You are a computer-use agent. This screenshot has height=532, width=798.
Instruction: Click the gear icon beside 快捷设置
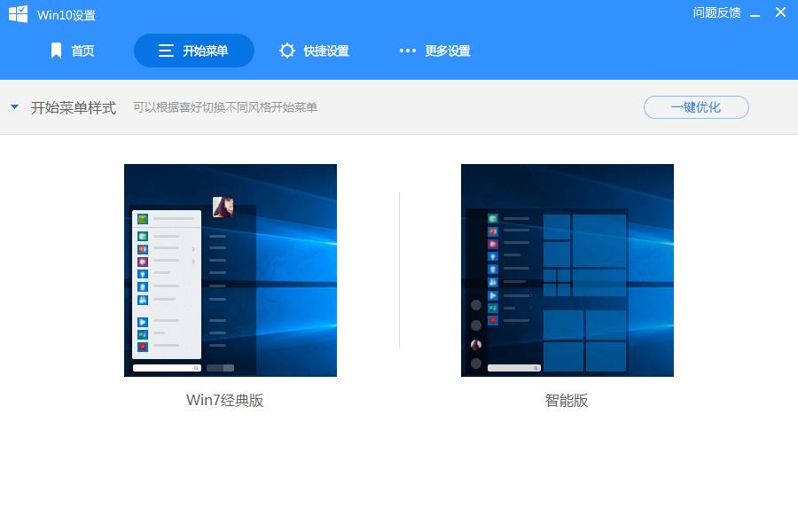[287, 51]
